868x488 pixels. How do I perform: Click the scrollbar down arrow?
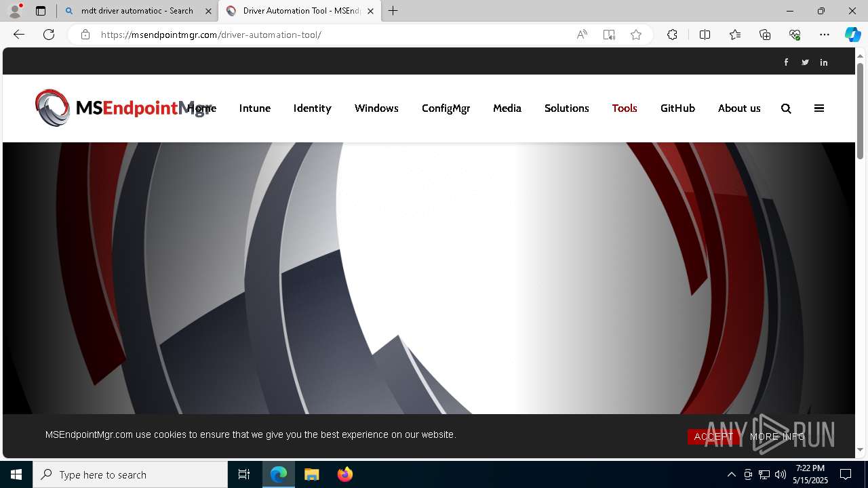click(x=861, y=449)
